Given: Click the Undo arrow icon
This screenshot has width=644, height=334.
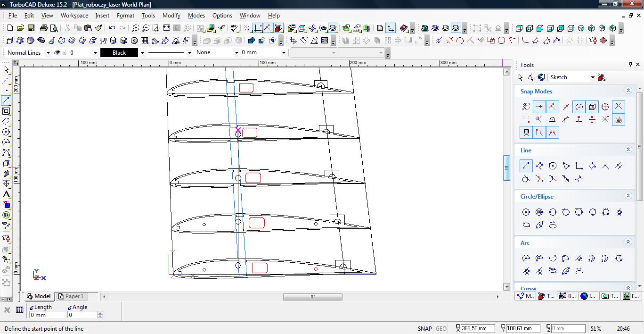Looking at the screenshot, I should [112, 28].
